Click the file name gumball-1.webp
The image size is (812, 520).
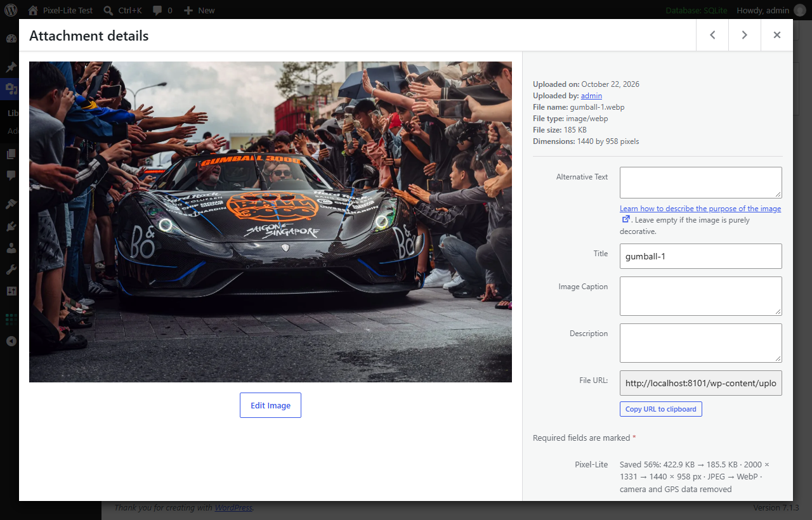click(597, 107)
